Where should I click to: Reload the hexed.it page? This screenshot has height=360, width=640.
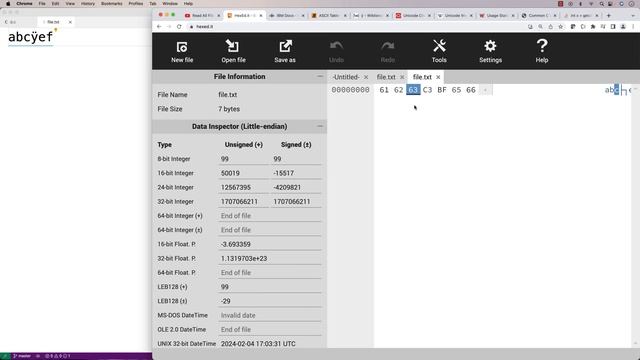(x=179, y=27)
